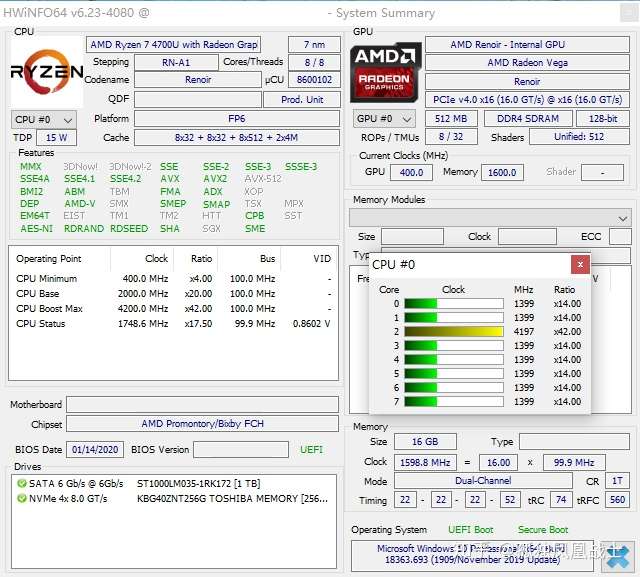Click the AMD Radeon Graphics logo

tap(385, 72)
